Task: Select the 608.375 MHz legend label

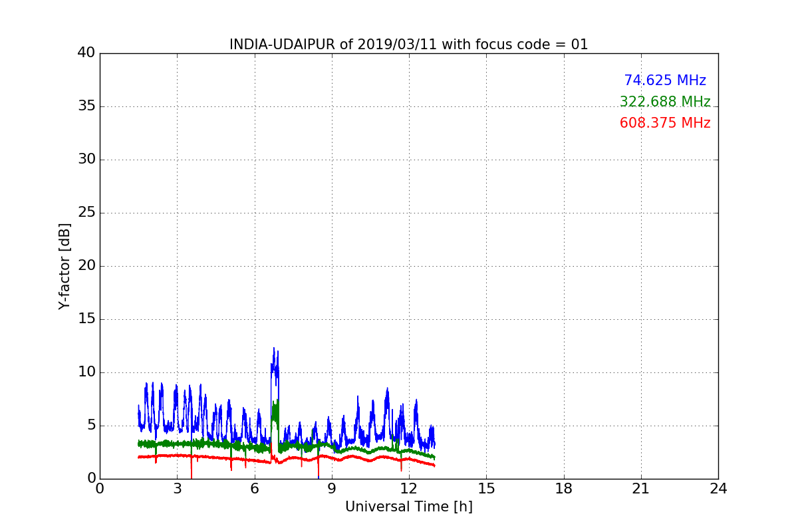Action: (x=665, y=123)
